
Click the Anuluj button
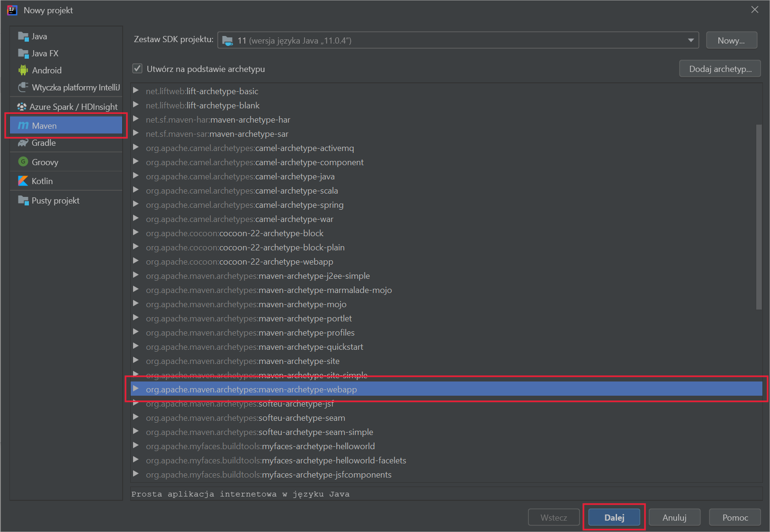pos(674,517)
